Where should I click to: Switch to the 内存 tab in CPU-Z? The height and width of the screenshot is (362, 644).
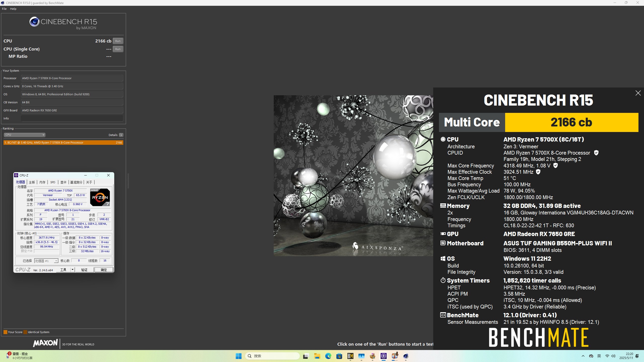point(43,182)
